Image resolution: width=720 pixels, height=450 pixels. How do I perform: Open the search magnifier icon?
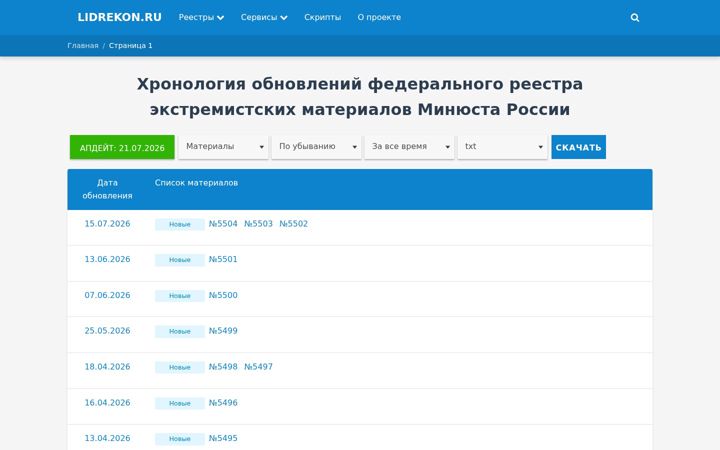tap(635, 17)
